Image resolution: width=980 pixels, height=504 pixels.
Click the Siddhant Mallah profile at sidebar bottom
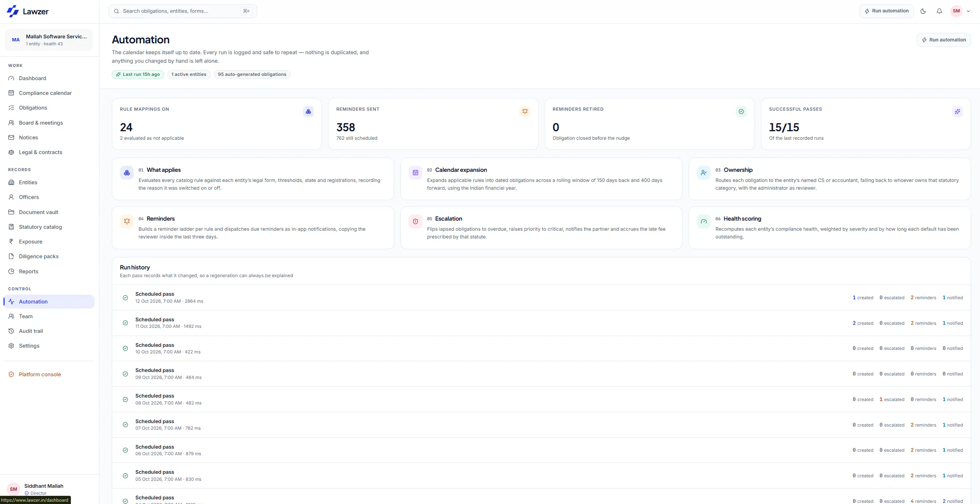tap(49, 489)
